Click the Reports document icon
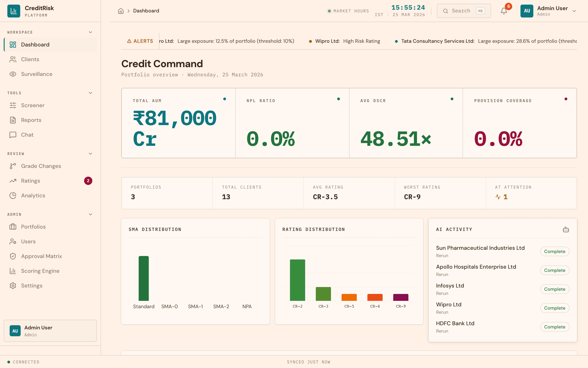Viewport: 588px width, 368px height. coord(13,120)
